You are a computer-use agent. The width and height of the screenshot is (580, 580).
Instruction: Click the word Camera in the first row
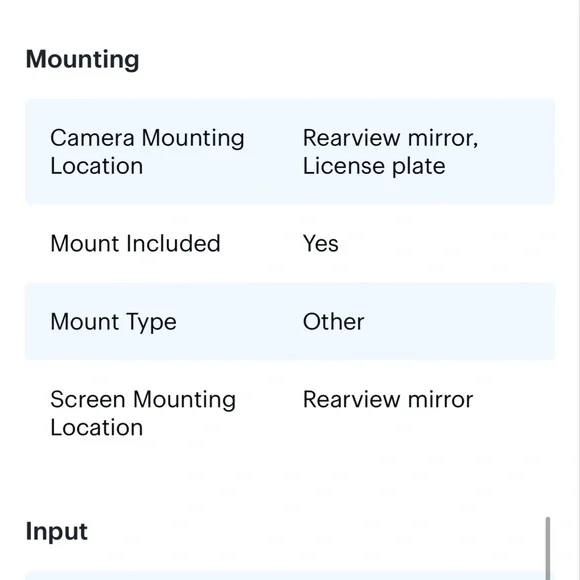tap(92, 138)
